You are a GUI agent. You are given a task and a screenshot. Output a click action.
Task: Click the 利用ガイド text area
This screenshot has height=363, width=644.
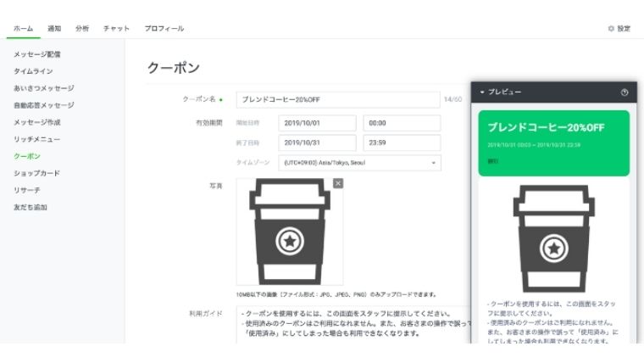(352, 324)
